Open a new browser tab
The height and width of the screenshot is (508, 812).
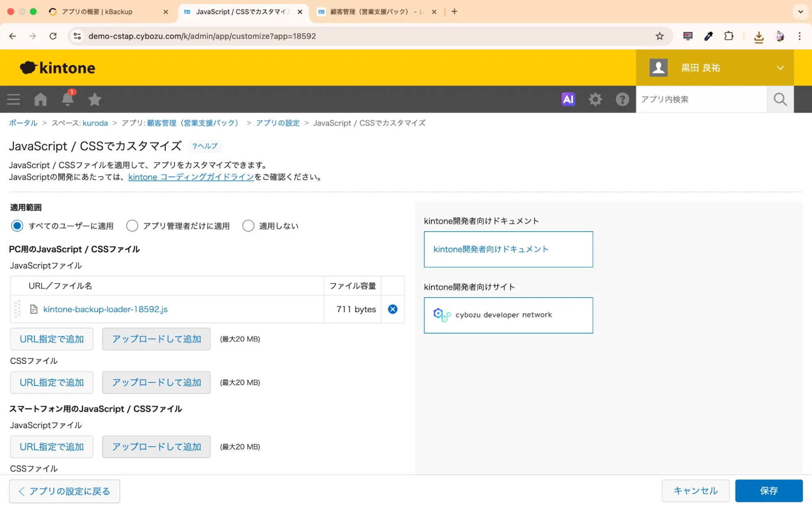454,11
